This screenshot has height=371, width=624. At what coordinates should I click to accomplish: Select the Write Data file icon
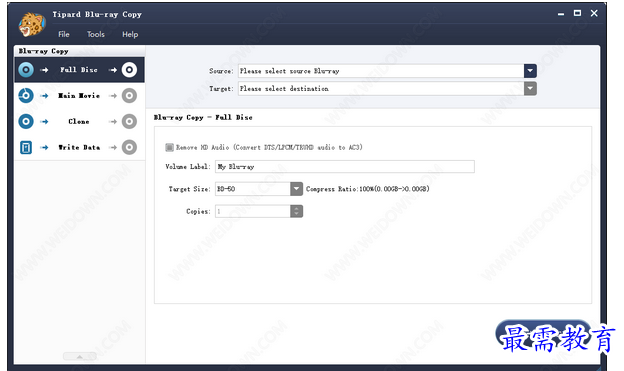tap(26, 147)
